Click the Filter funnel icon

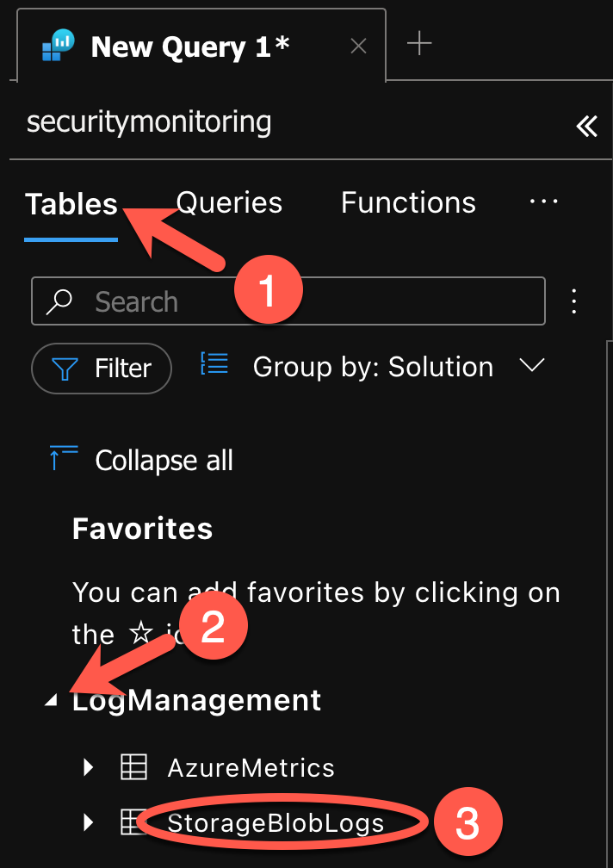click(x=66, y=368)
